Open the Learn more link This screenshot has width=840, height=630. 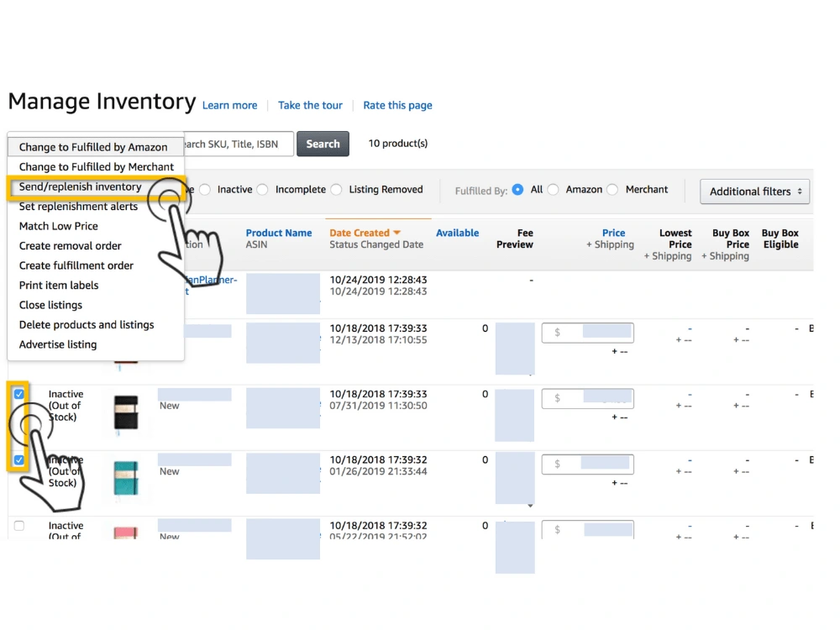pyautogui.click(x=230, y=106)
